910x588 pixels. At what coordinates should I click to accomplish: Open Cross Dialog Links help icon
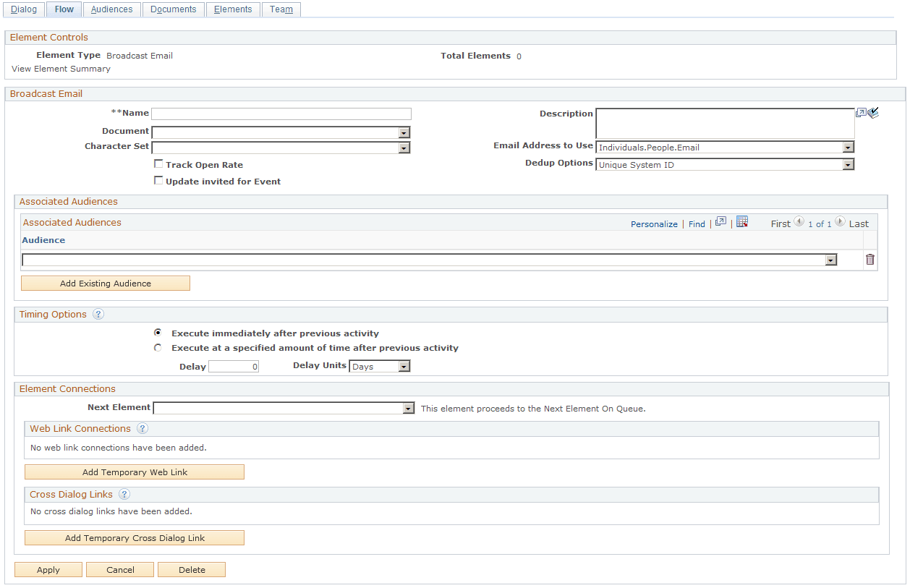124,495
